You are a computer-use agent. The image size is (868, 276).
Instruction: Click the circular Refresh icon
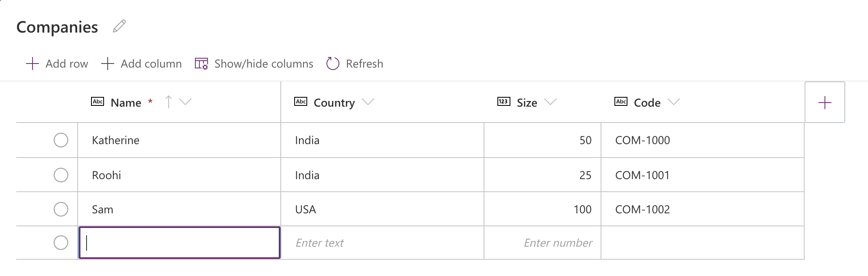pos(333,64)
